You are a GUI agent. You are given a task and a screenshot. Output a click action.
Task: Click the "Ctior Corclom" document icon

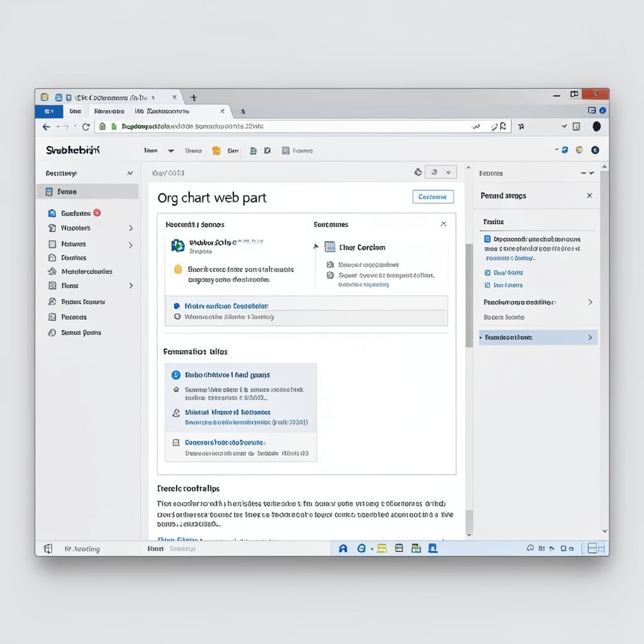pyautogui.click(x=330, y=247)
